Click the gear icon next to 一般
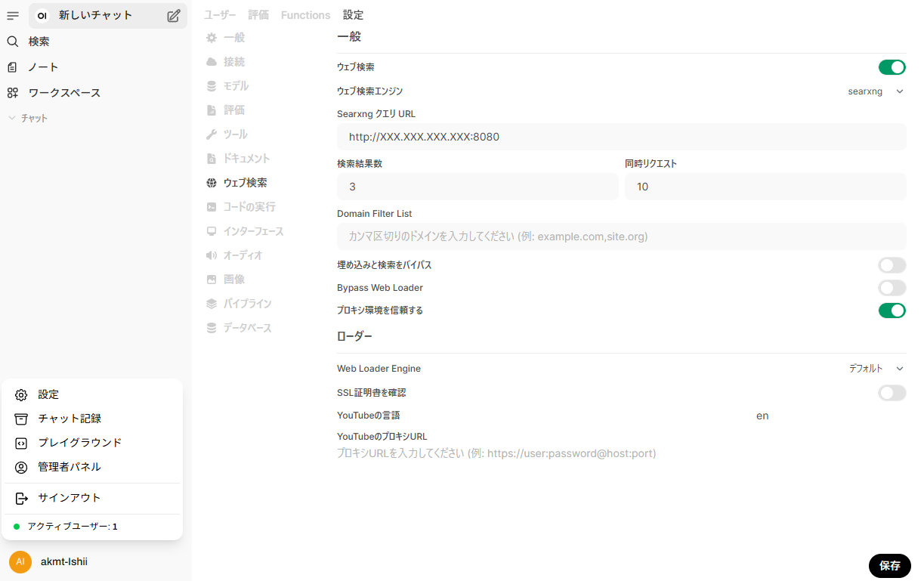Screen dimensions: 924x581 coord(212,38)
